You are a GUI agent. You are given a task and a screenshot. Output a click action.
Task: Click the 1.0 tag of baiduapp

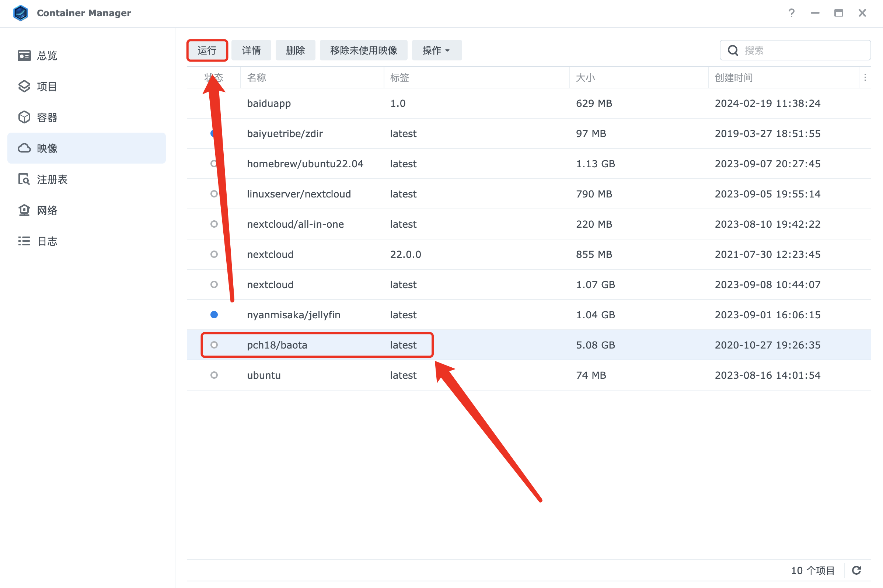point(398,103)
